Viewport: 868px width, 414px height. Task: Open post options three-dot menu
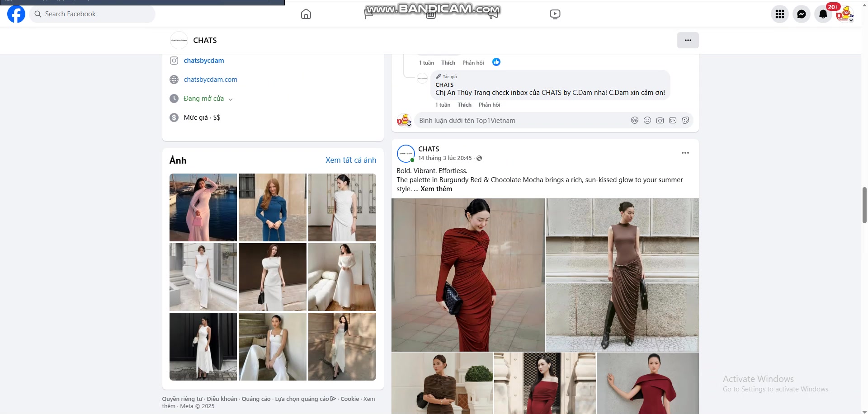(x=685, y=153)
